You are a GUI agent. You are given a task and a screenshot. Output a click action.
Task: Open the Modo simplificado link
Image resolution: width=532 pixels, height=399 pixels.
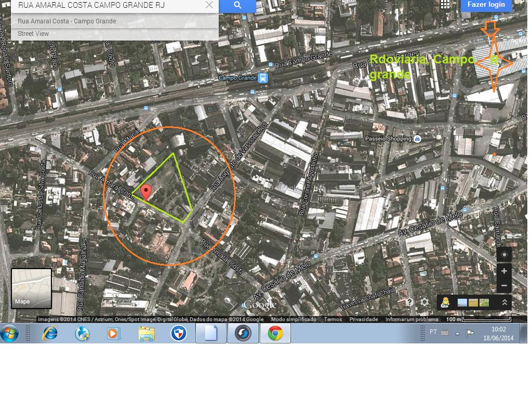click(x=294, y=320)
